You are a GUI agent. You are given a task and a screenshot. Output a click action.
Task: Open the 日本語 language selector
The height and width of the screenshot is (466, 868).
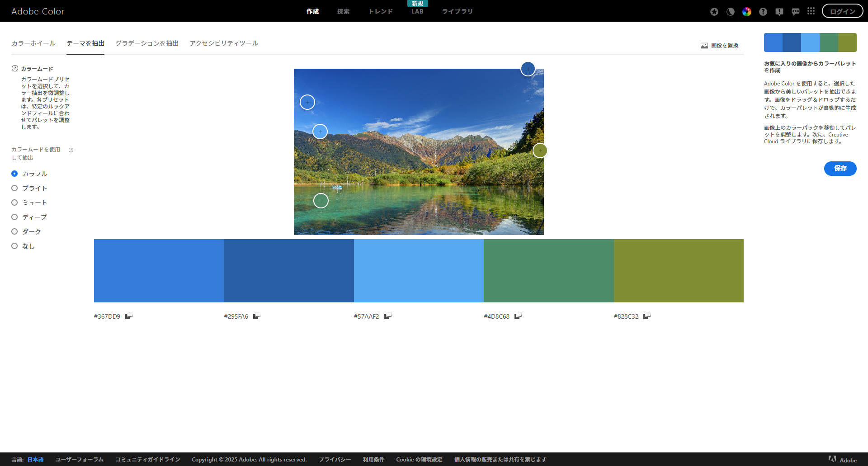(x=35, y=459)
